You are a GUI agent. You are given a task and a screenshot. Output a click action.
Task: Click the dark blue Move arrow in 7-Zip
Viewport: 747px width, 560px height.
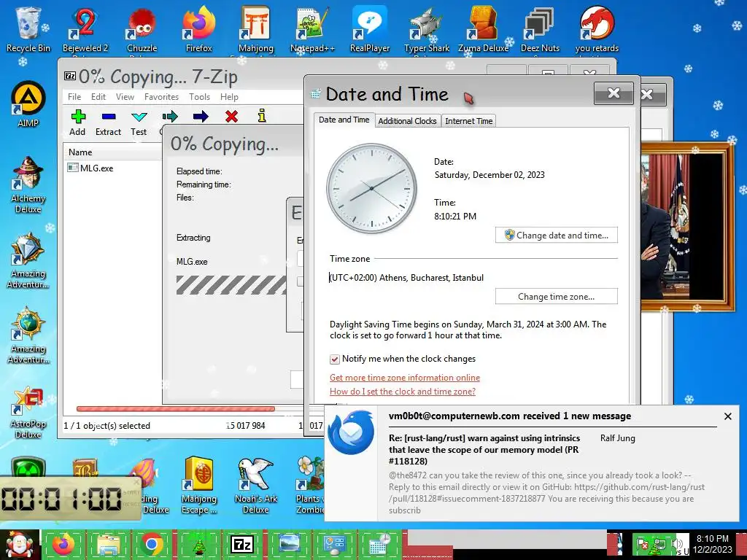click(x=201, y=116)
